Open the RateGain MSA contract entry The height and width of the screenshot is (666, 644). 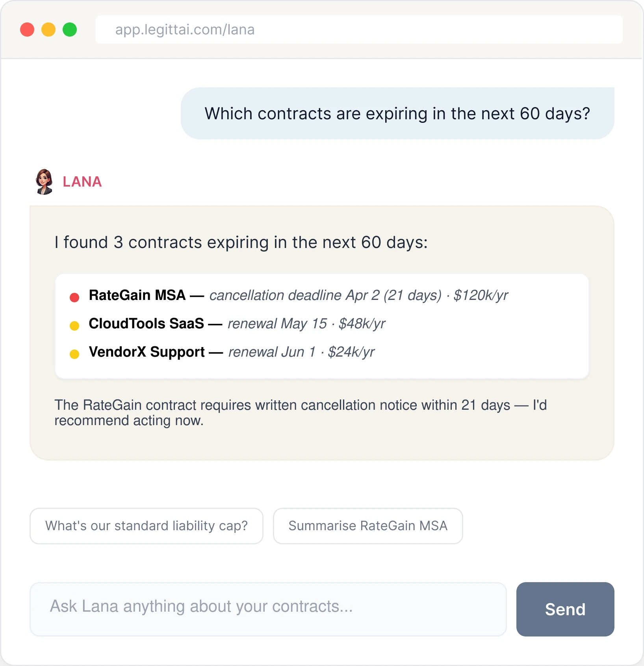(137, 295)
